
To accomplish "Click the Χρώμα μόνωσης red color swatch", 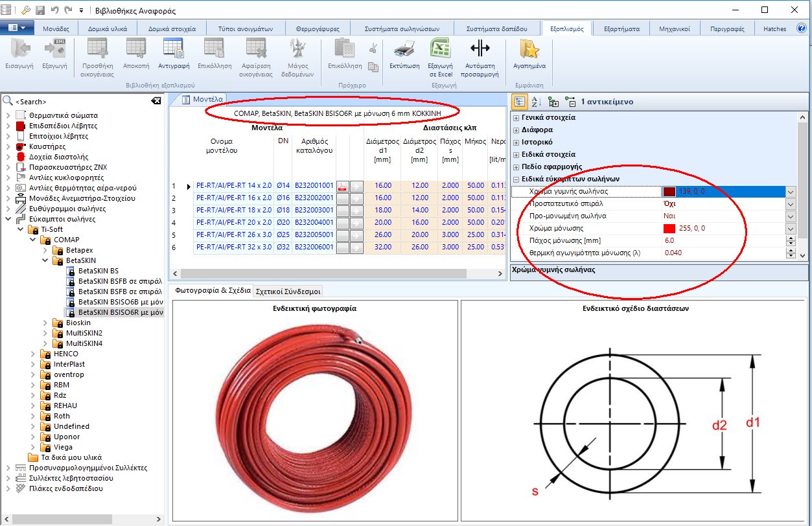I will (x=669, y=229).
